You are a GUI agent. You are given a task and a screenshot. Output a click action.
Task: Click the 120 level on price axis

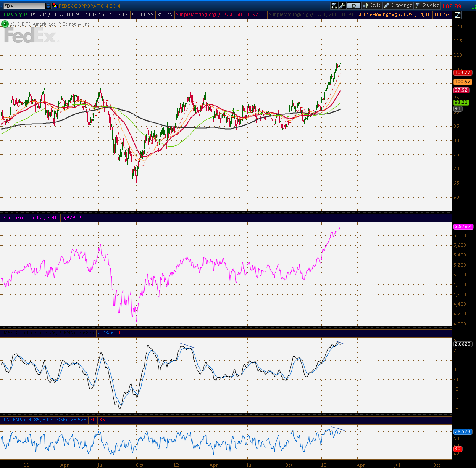458,26
